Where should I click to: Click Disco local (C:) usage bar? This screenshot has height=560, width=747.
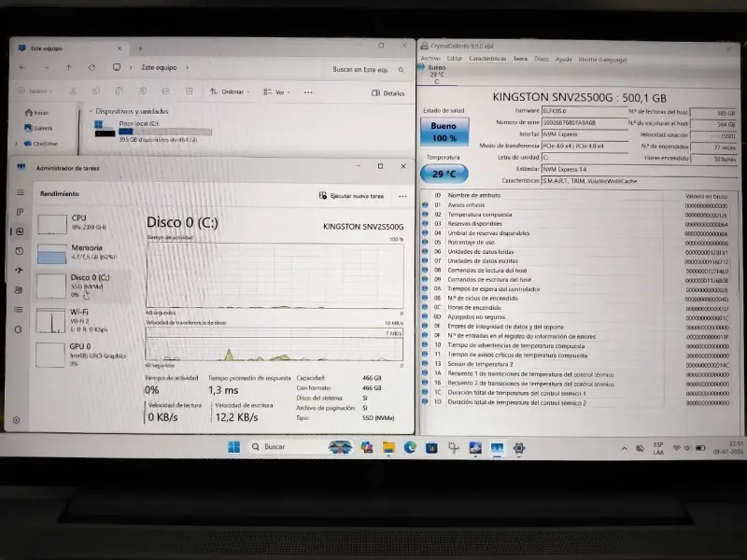coord(165,132)
